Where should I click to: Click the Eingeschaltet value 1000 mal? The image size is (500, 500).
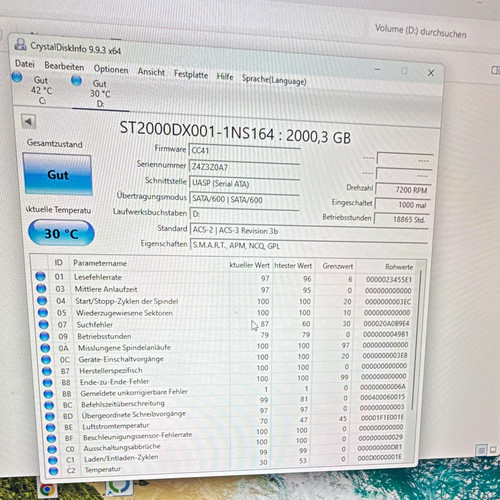pos(402,204)
